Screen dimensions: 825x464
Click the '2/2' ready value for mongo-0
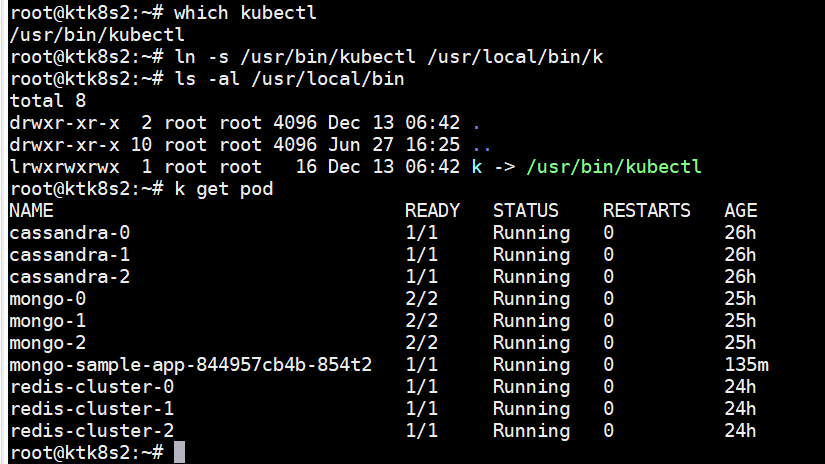point(421,299)
